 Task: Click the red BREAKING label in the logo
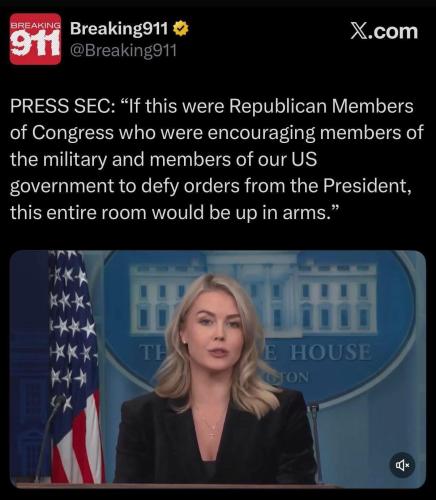35,25
